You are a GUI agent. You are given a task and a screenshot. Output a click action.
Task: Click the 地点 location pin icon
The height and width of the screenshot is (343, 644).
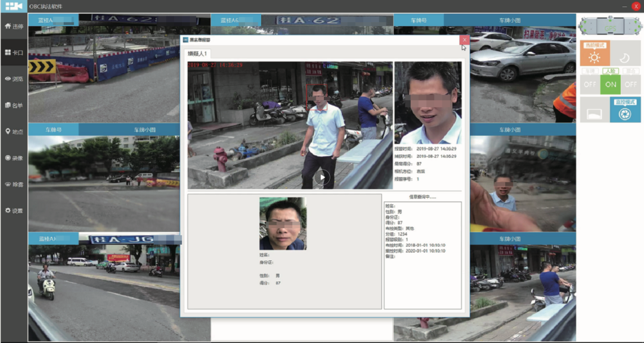click(14, 132)
